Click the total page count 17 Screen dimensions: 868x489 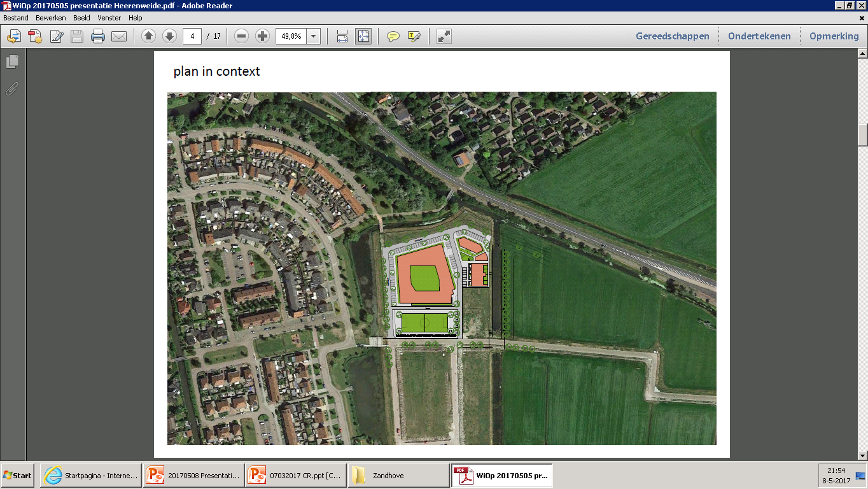[x=216, y=36]
